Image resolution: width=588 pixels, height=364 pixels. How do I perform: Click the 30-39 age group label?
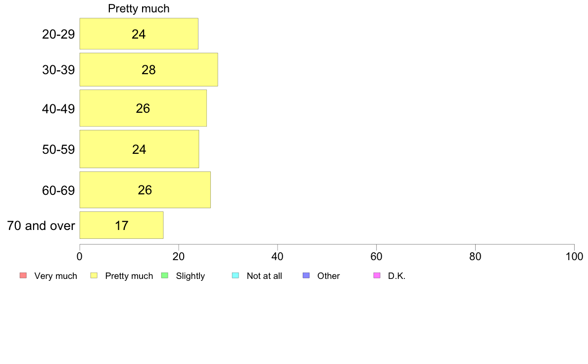pyautogui.click(x=58, y=70)
